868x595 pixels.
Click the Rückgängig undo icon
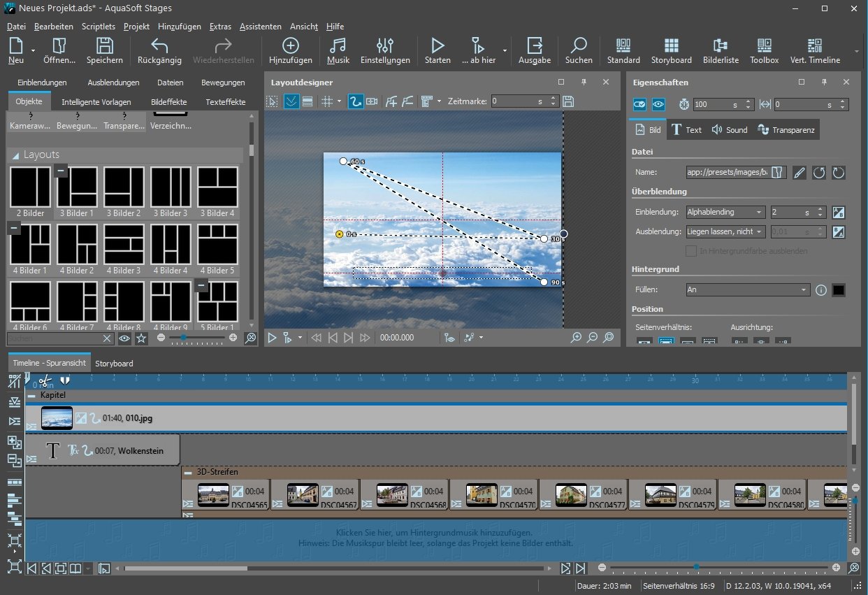[x=159, y=51]
